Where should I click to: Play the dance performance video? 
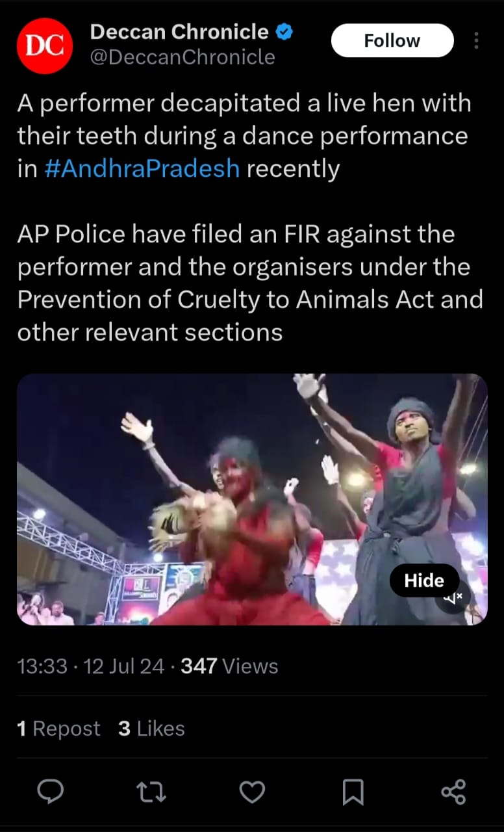pos(252,499)
